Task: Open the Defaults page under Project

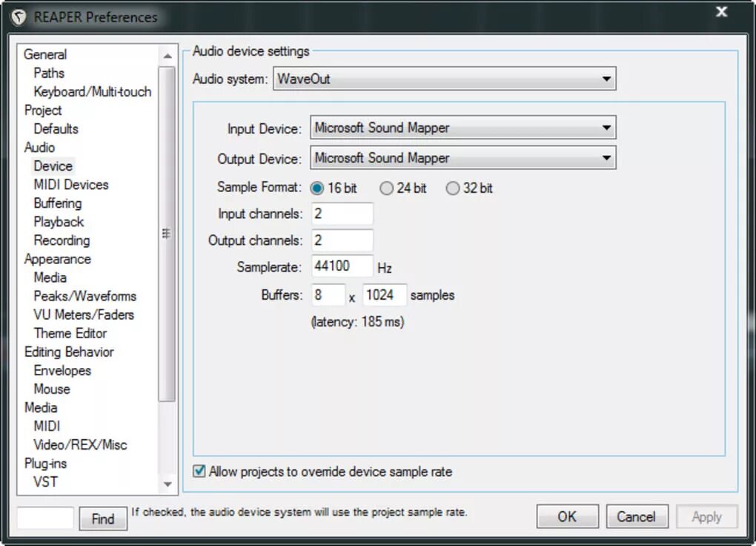Action: coord(56,129)
